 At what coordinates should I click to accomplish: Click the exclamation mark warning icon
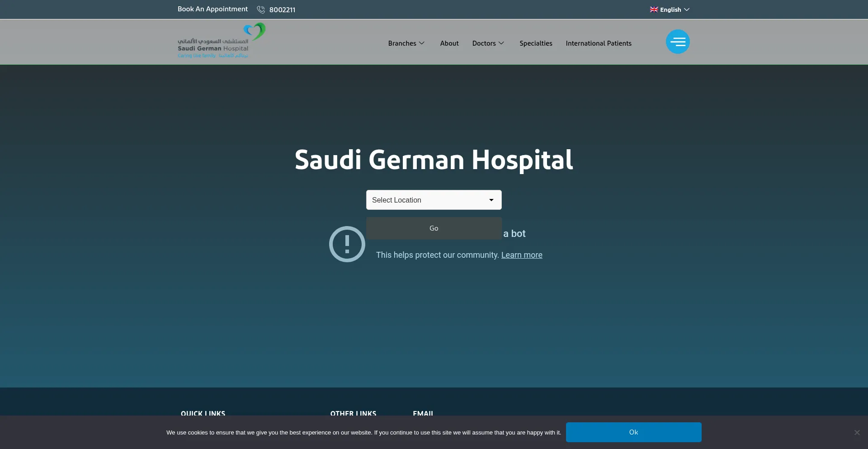point(347,244)
